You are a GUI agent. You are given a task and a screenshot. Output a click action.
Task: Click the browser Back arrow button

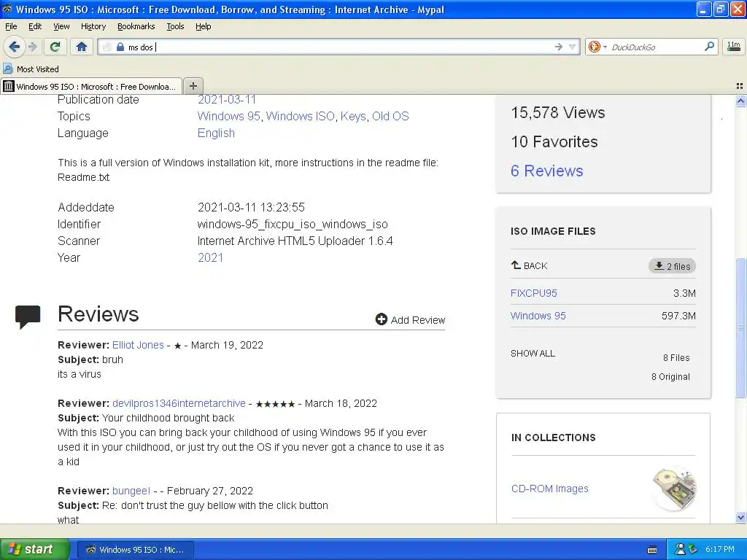tap(14, 47)
